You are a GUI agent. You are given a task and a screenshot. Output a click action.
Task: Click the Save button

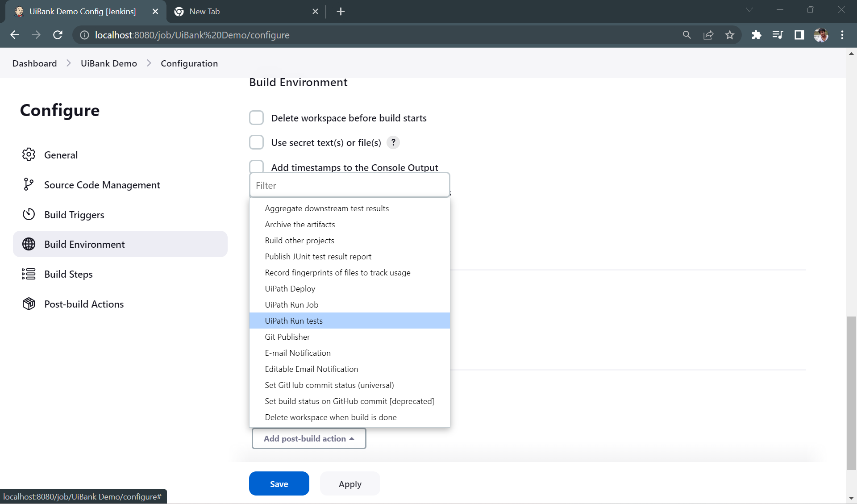tap(279, 483)
